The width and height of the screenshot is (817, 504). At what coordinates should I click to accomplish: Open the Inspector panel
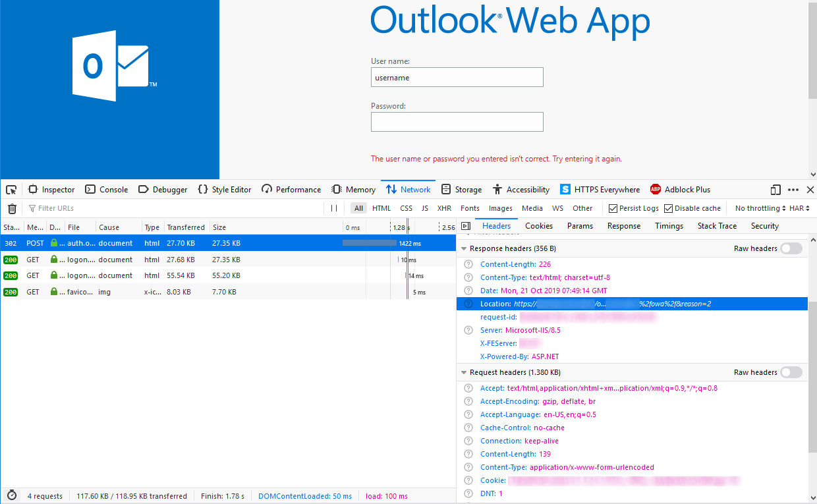(x=51, y=190)
